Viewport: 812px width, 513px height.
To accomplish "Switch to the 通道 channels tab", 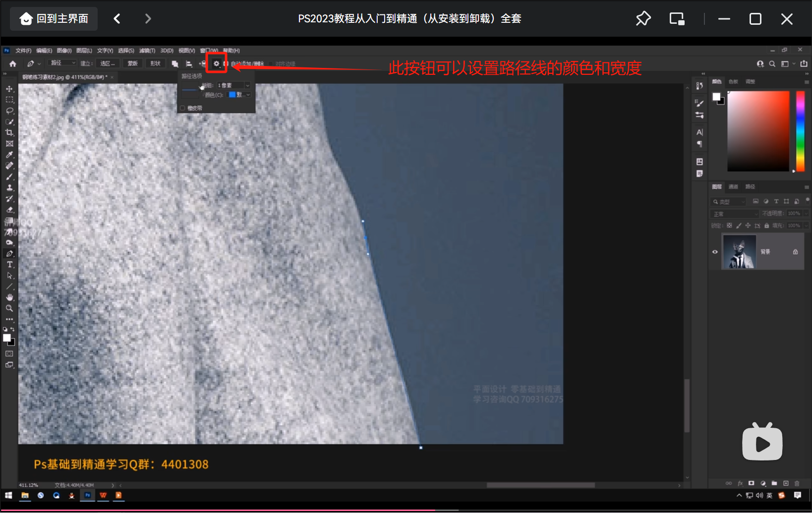I will click(x=733, y=187).
